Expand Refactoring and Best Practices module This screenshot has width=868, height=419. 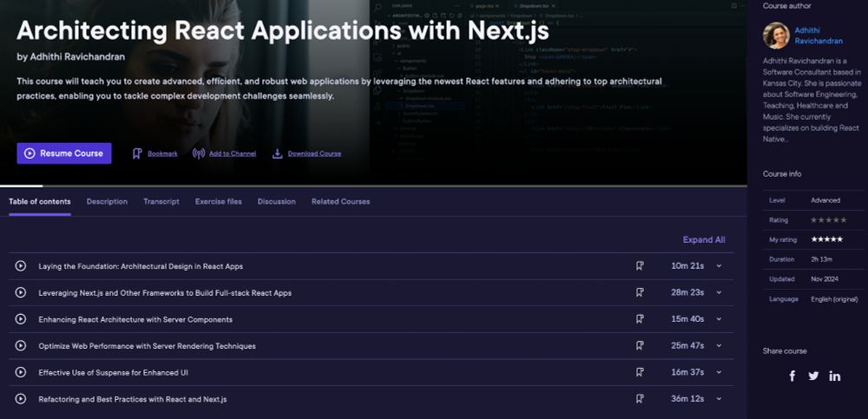pyautogui.click(x=719, y=398)
